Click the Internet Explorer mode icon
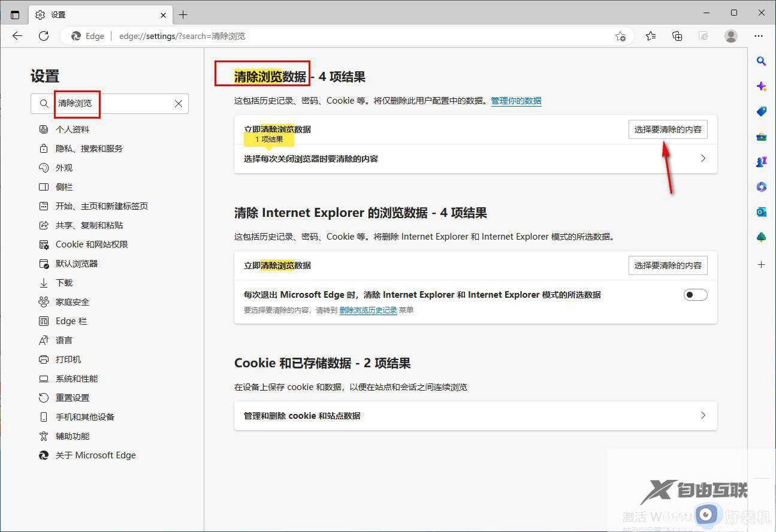Screen dimensions: 776x532 (704, 36)
